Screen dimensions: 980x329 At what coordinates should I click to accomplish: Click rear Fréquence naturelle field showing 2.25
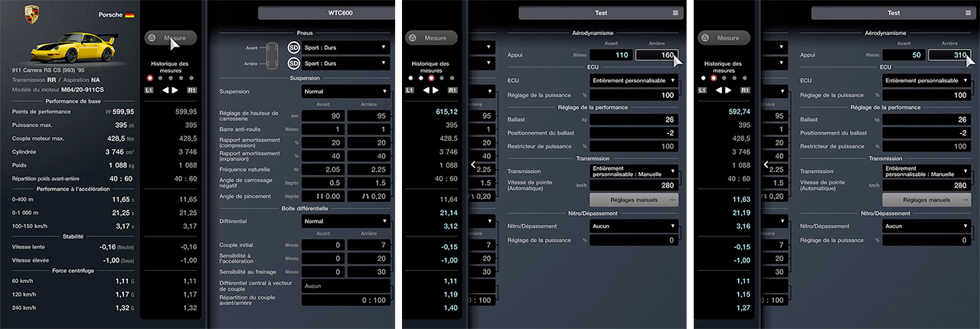point(369,168)
